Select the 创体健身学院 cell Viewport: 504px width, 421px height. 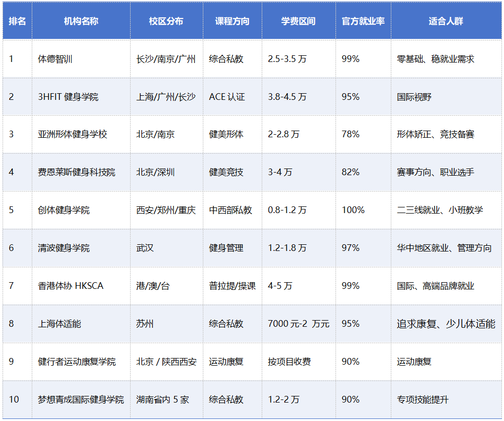81,210
